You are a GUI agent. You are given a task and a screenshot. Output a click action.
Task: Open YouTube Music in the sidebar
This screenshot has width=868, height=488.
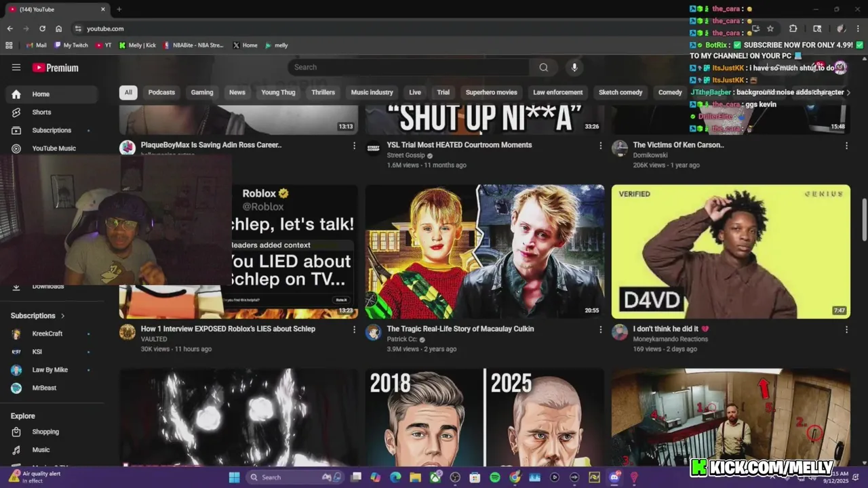tap(53, 148)
